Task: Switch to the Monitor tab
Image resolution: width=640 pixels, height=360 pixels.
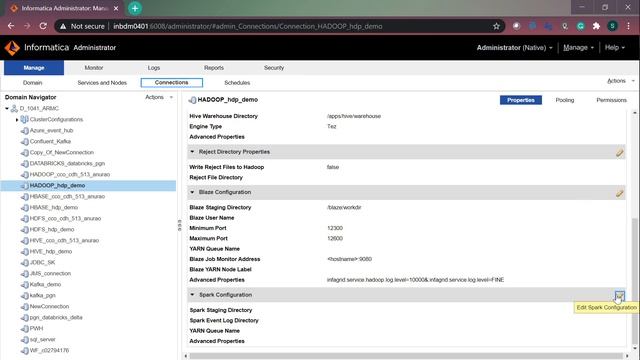Action: tap(94, 68)
